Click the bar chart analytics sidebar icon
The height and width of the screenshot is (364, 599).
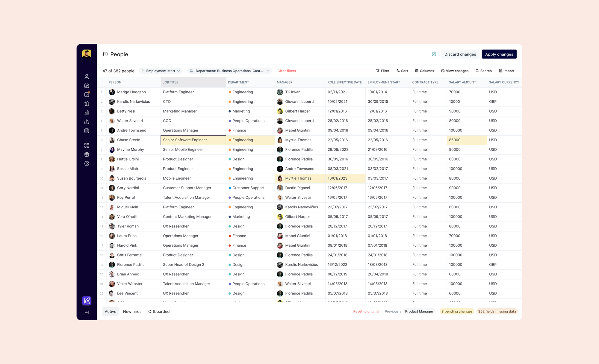point(87,113)
